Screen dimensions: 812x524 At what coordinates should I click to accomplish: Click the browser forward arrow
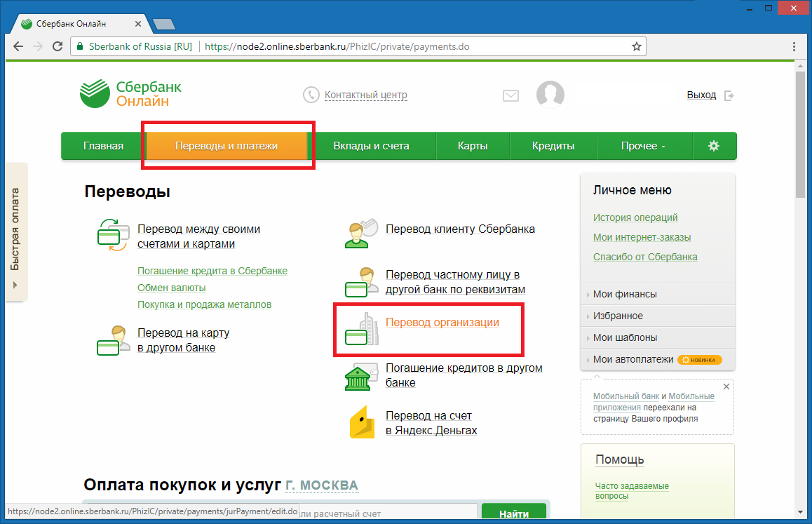[38, 46]
